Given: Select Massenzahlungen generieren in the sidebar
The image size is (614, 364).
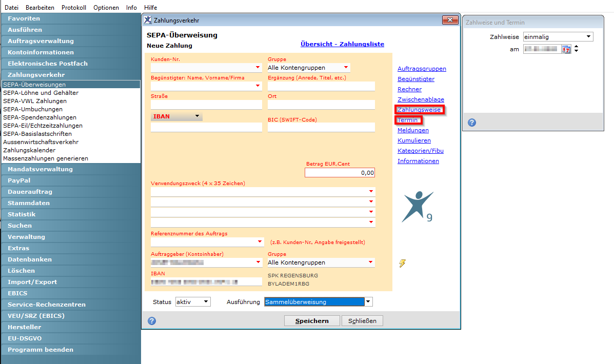Looking at the screenshot, I should tap(46, 158).
